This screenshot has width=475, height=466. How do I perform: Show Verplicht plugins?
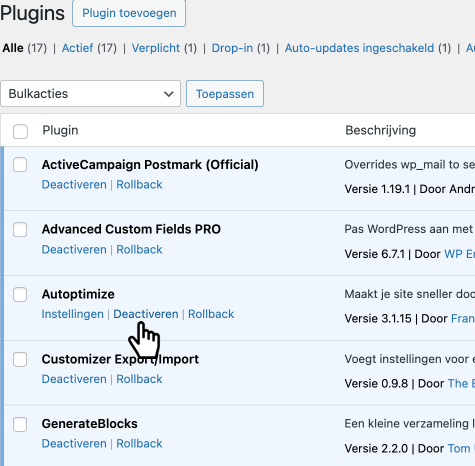[156, 48]
